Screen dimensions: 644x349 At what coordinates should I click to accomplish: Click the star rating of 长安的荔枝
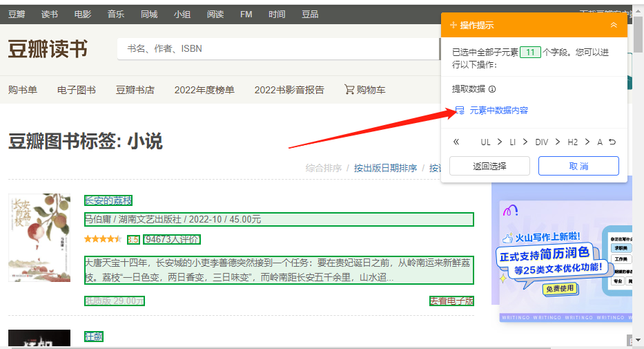[x=103, y=239]
